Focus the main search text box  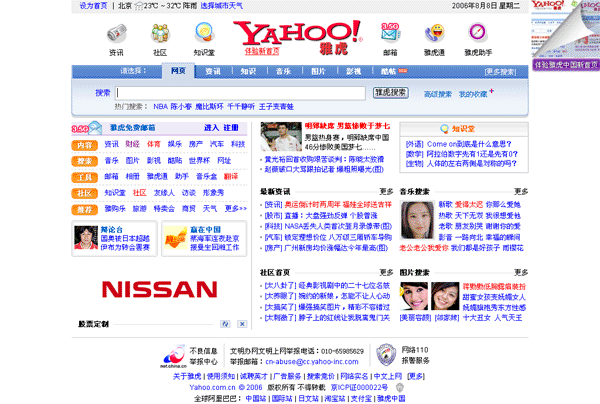(241, 93)
